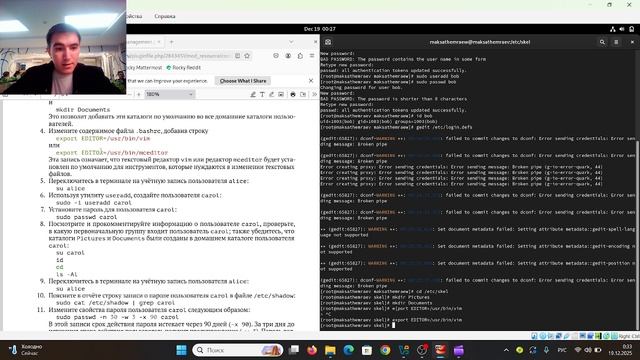Select the PDF highlight tool
Viewport: 640px width, 360px height.
tap(253, 94)
